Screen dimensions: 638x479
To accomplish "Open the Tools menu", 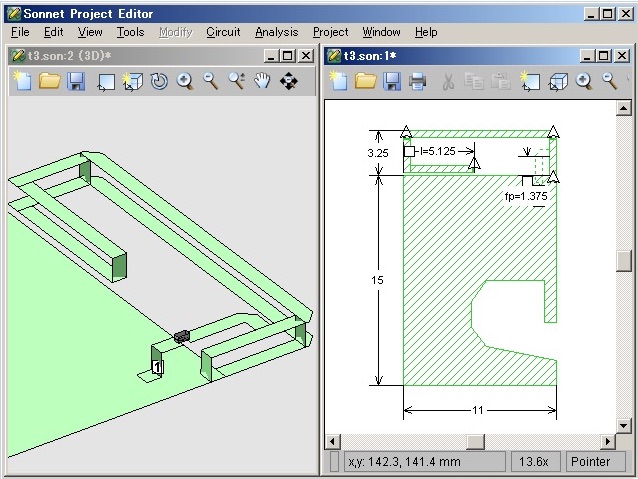I will point(131,32).
